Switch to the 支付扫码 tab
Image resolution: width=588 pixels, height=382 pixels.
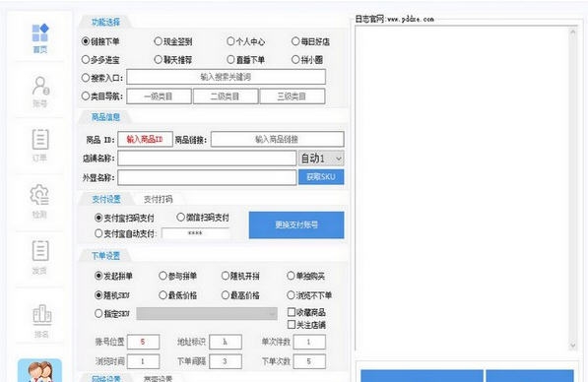(x=159, y=199)
